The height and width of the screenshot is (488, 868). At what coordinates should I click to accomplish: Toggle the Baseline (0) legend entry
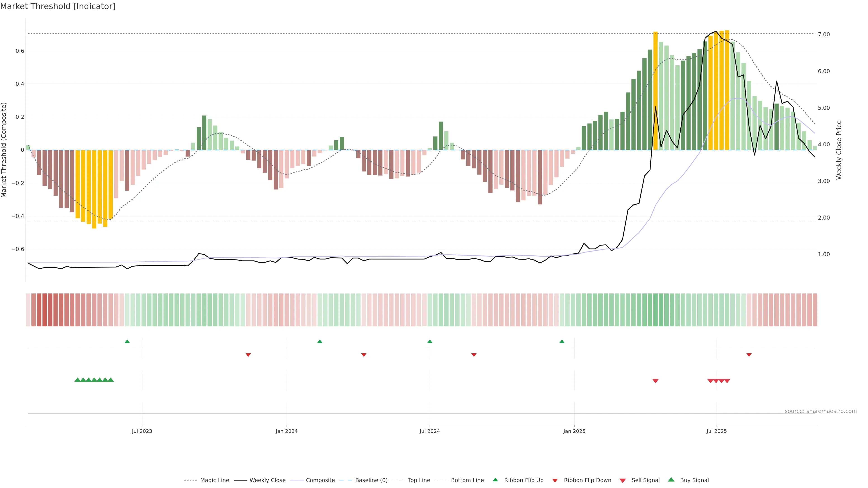pos(371,480)
